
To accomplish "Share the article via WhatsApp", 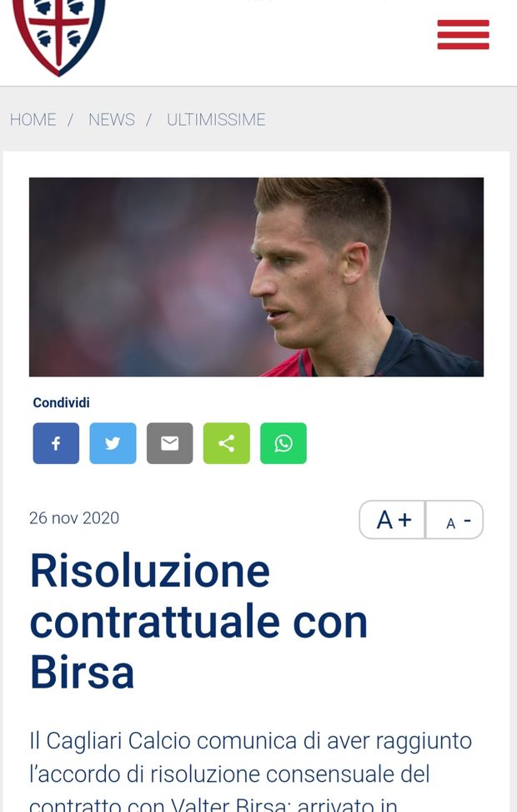I will pyautogui.click(x=284, y=443).
